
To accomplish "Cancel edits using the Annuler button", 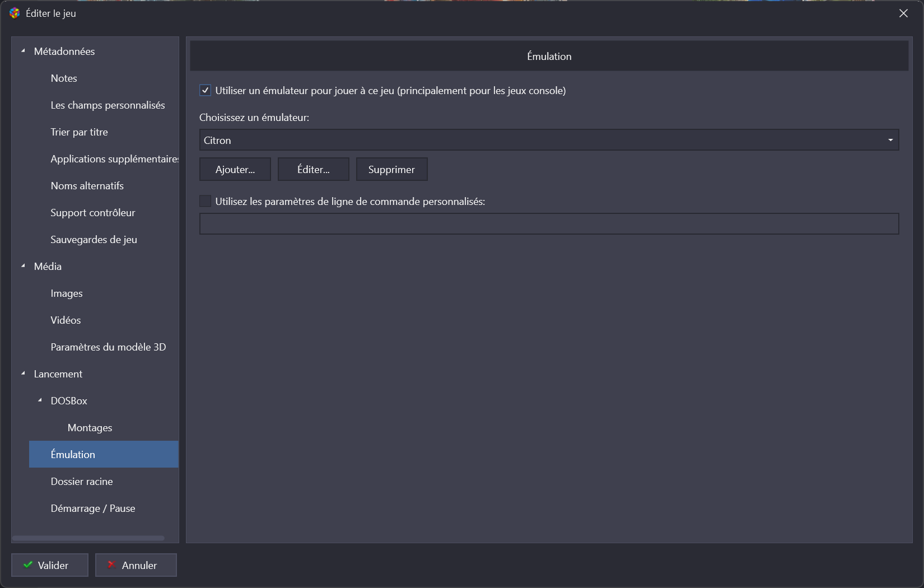I will pos(136,565).
